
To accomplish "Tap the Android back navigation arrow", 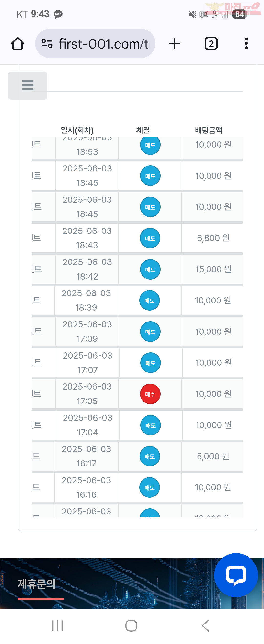I will tap(205, 626).
